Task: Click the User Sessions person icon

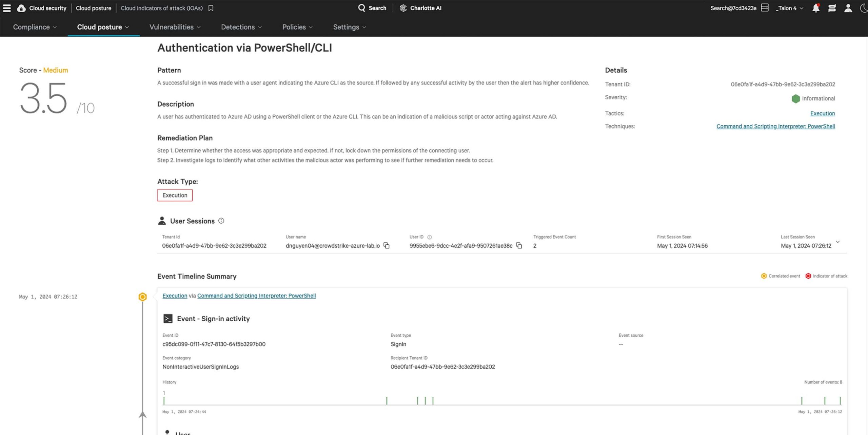Action: [x=162, y=221]
